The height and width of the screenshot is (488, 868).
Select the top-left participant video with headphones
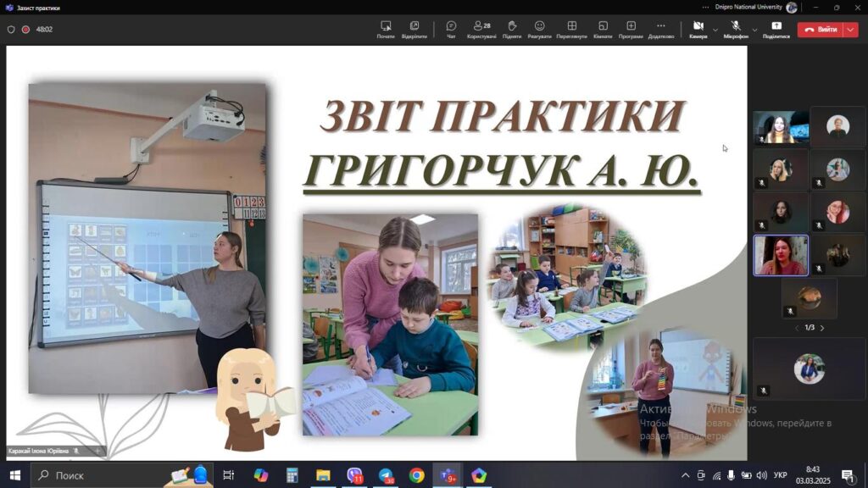pyautogui.click(x=781, y=127)
